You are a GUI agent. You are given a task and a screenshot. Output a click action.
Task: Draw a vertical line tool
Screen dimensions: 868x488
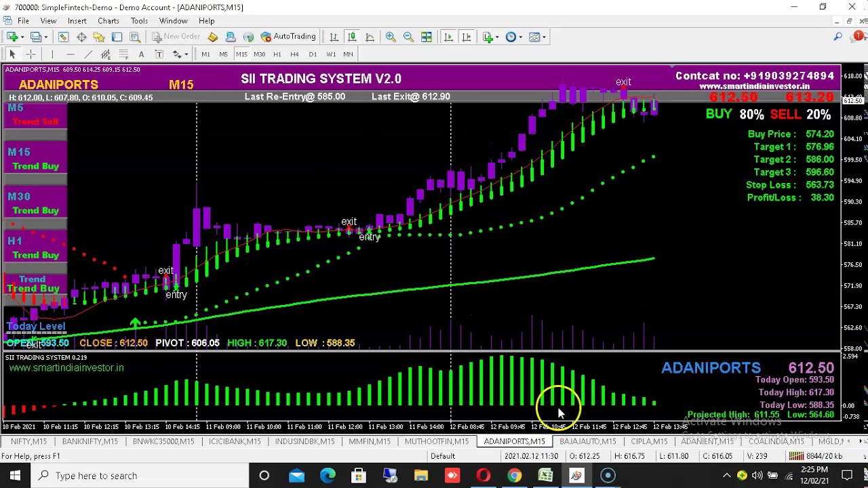(52, 54)
